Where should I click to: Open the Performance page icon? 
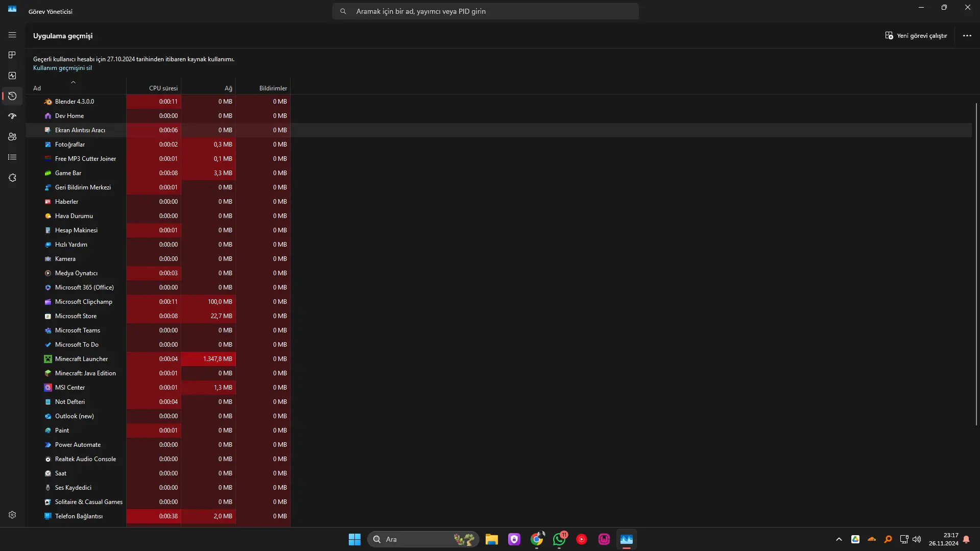coord(12,76)
